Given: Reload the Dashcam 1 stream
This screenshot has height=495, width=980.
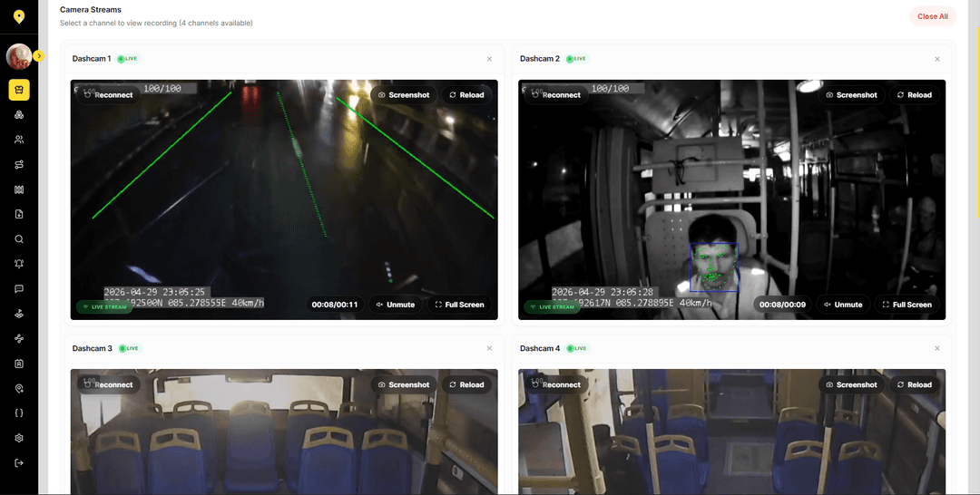Looking at the screenshot, I should [467, 95].
